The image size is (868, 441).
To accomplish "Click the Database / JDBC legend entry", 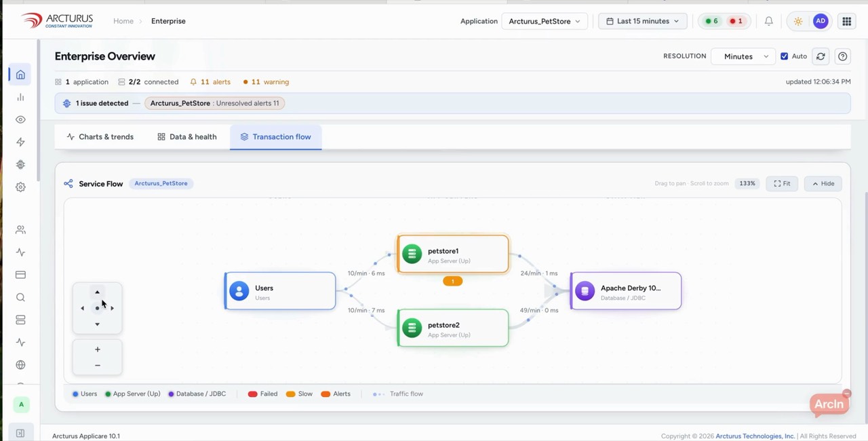I will (197, 394).
